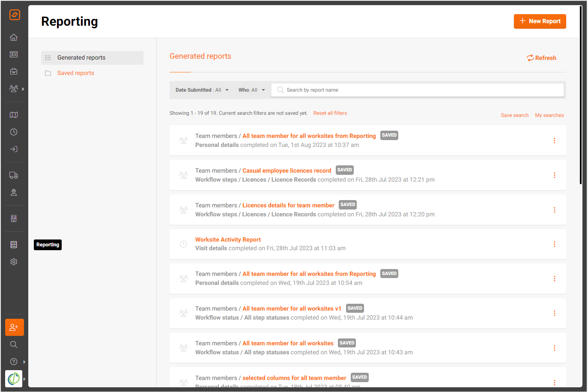Open options menu for Worksite Activity Report
The height and width of the screenshot is (392, 588).
[554, 244]
